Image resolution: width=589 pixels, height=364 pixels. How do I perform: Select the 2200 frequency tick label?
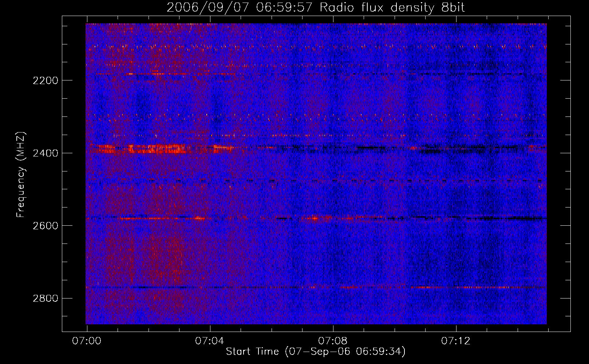tap(46, 80)
